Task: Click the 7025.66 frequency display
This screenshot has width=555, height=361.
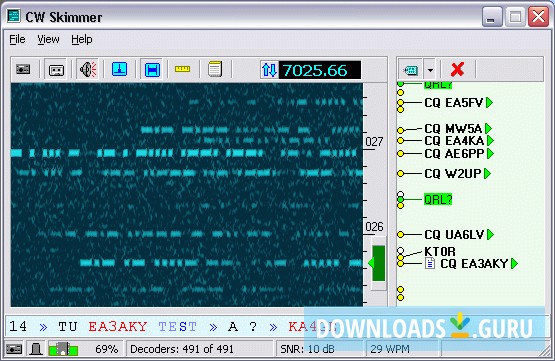Action: (x=320, y=70)
